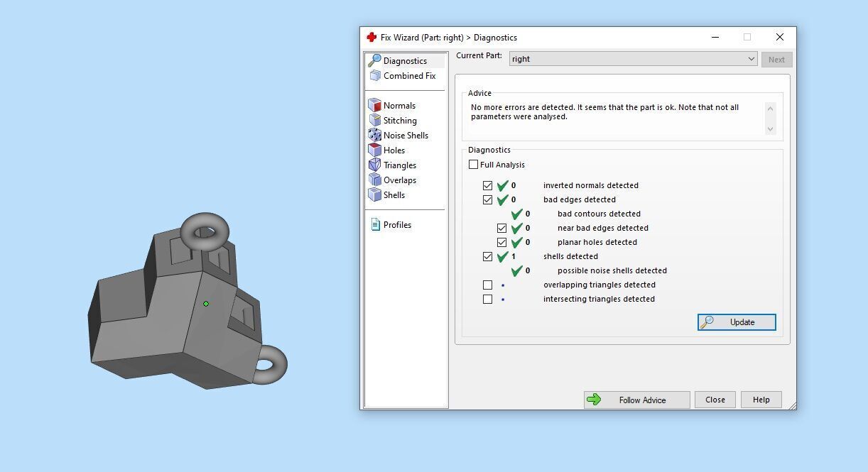Viewport: 868px width, 472px height.
Task: Go to Stitching page label
Action: tap(400, 121)
